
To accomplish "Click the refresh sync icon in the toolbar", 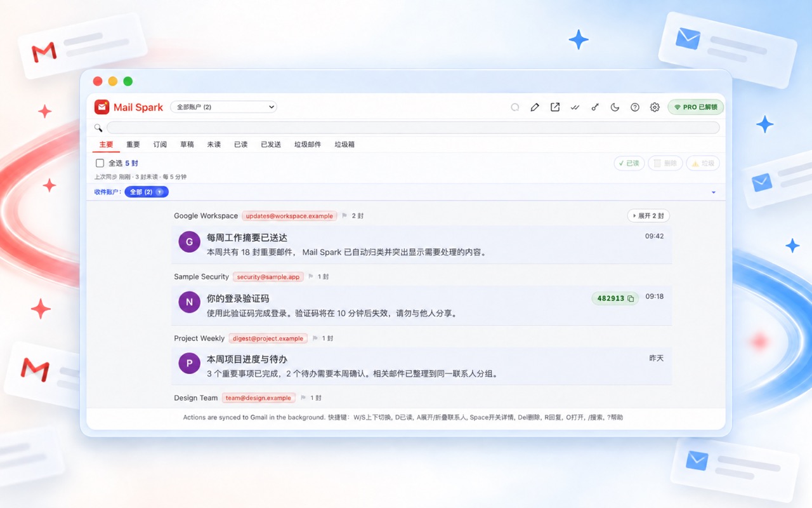I will coord(515,107).
